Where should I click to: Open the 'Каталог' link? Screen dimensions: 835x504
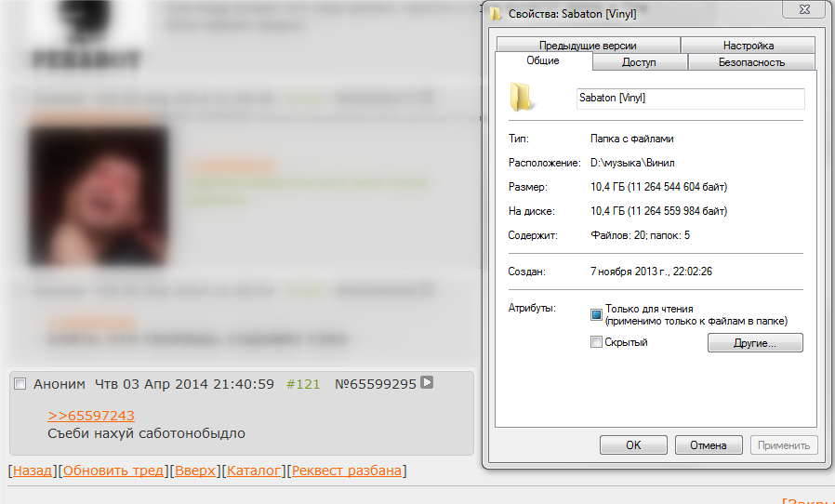coord(254,471)
